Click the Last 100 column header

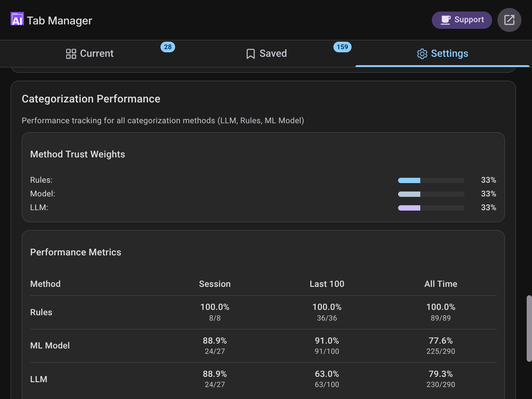coord(327,284)
